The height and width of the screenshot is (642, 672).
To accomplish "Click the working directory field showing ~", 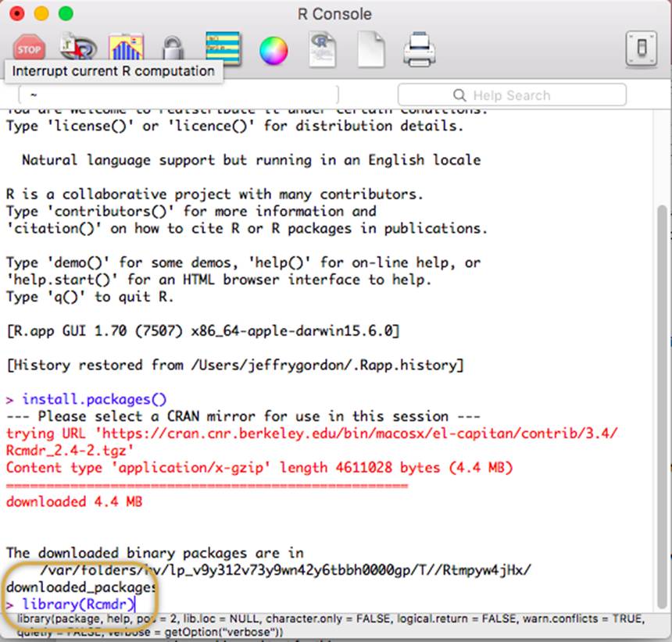I will click(178, 95).
